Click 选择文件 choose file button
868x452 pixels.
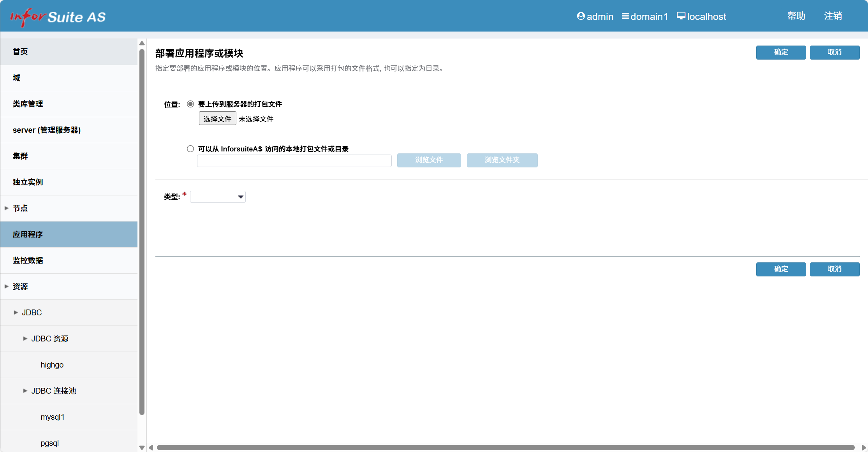coord(217,119)
